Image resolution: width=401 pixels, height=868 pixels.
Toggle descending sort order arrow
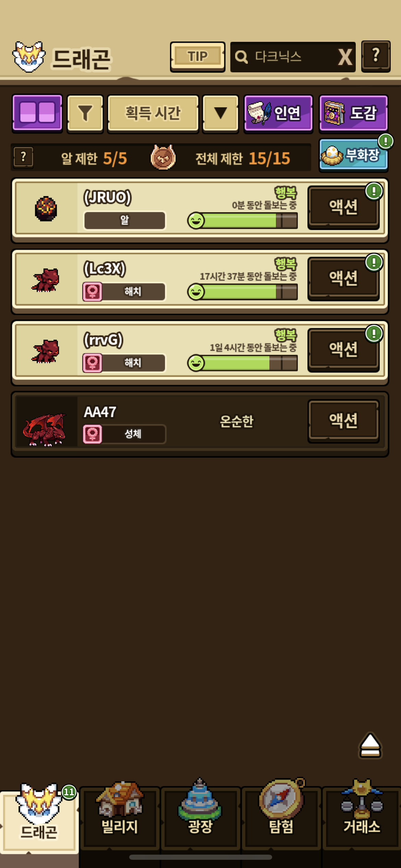pyautogui.click(x=220, y=113)
